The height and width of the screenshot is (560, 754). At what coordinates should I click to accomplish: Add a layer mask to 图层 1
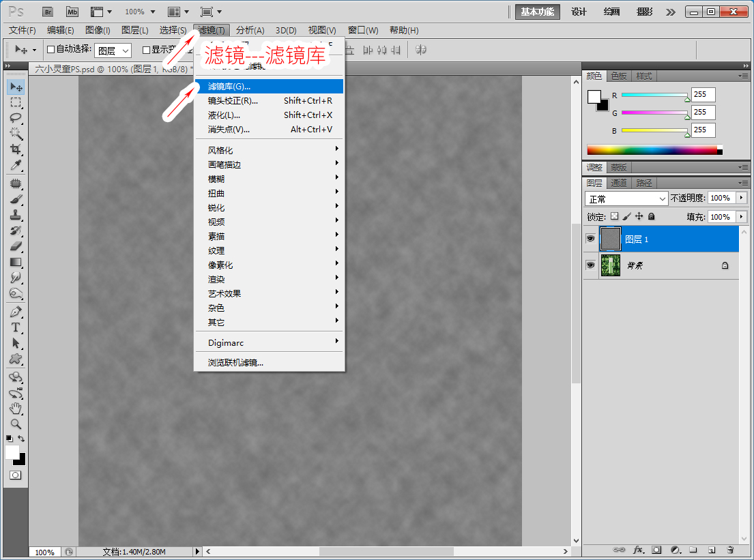pos(656,549)
